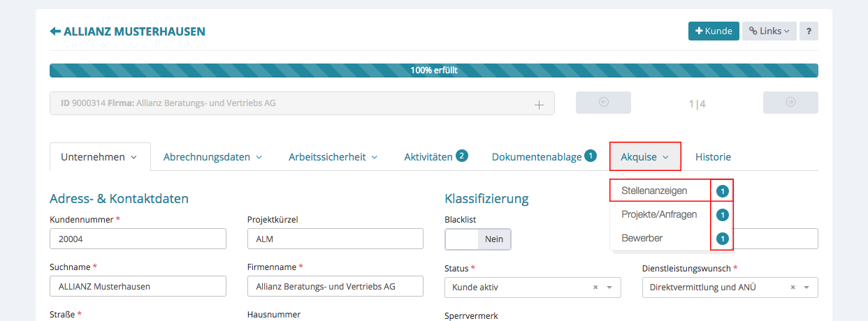This screenshot has height=321, width=868.
Task: Click the back arrow beside ALLIANZ MUSTERHAUSEN
Action: click(x=55, y=31)
